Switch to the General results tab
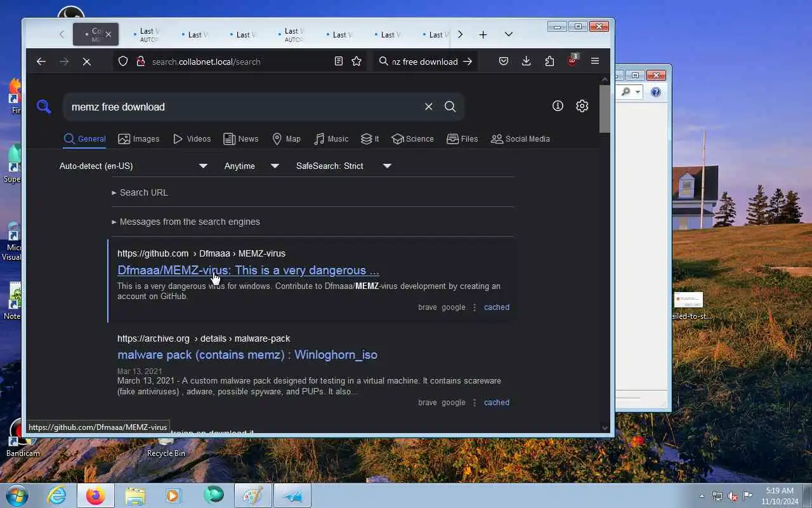812x508 pixels. coord(84,139)
